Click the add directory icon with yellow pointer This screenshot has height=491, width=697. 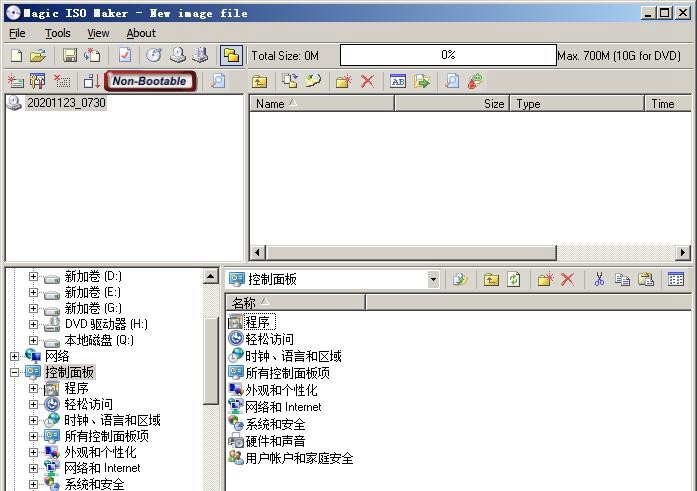coord(313,81)
